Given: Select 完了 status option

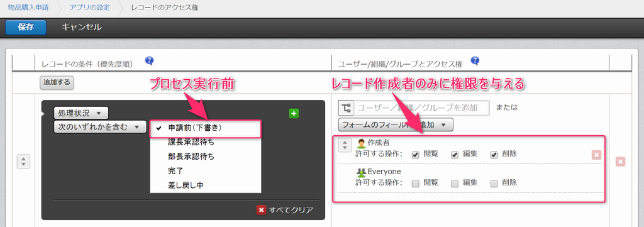Looking at the screenshot, I should pos(206,171).
